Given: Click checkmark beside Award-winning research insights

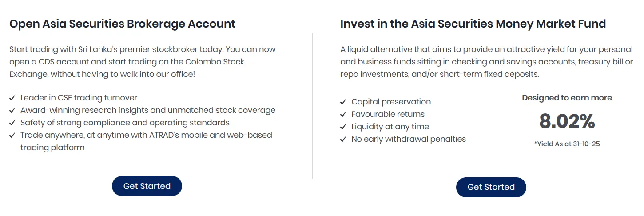Looking at the screenshot, I should [x=12, y=110].
